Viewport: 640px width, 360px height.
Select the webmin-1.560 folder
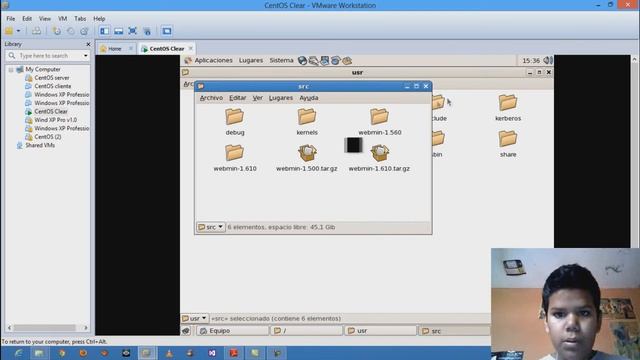click(x=380, y=122)
